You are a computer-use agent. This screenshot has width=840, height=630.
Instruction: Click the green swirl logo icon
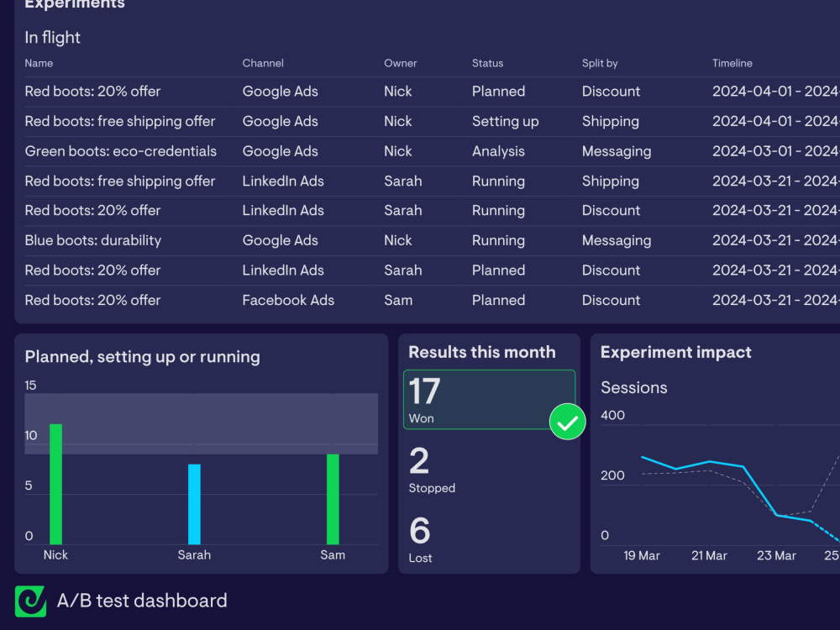pyautogui.click(x=30, y=601)
